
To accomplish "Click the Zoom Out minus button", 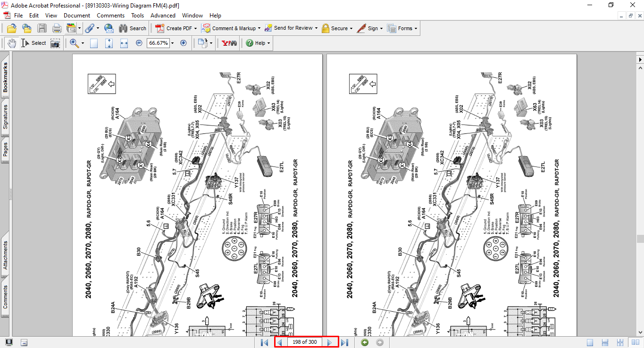I will pyautogui.click(x=139, y=43).
